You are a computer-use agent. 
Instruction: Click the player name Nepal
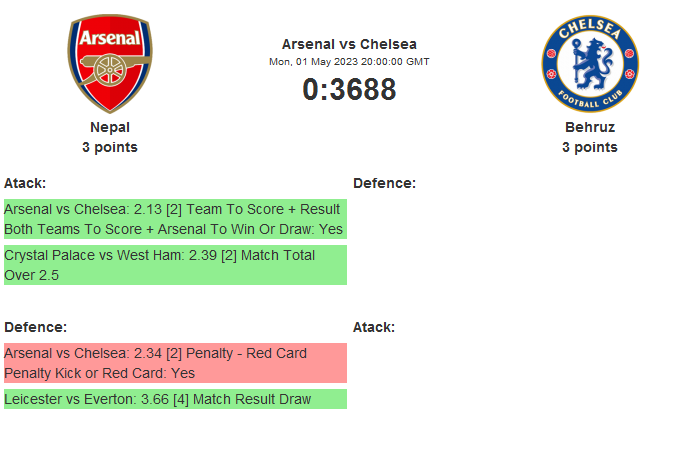click(x=110, y=127)
